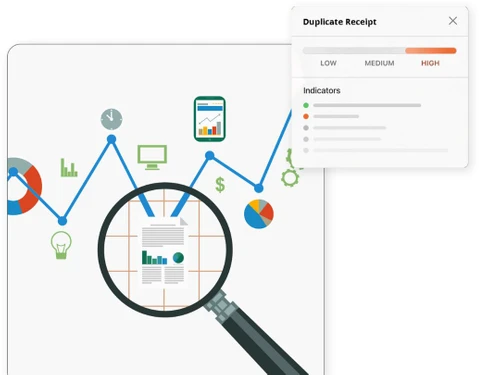Image resolution: width=500 pixels, height=375 pixels.
Task: Click the risk level bar's orange segment
Action: 431,51
